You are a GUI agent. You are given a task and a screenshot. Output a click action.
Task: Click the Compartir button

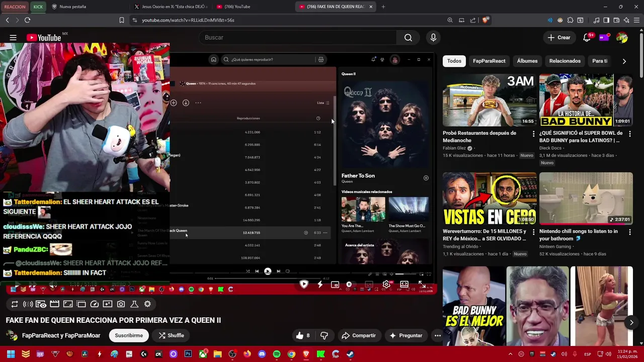359,335
